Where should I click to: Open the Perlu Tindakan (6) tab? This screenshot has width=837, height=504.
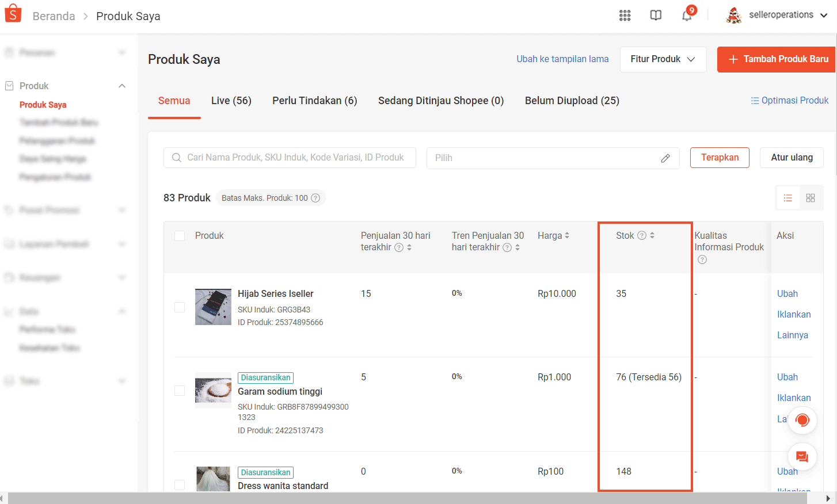(x=315, y=101)
